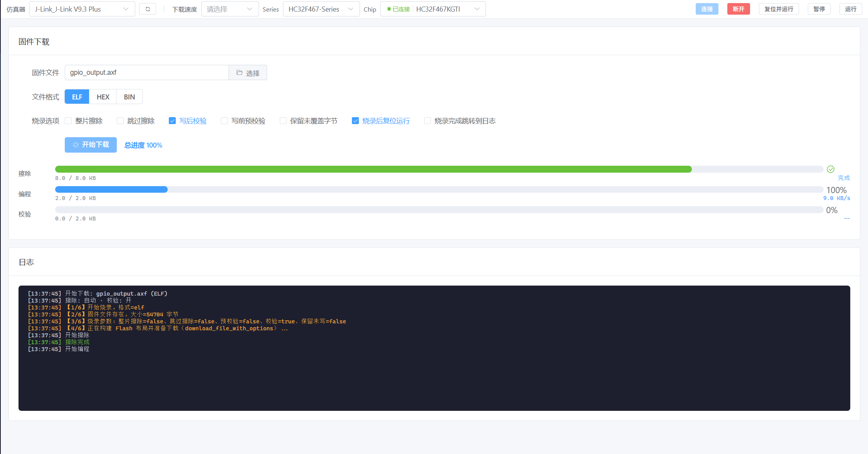Screen dimensions: 868x454
Task: Click the 固件下载 panel heading
Action: point(34,42)
